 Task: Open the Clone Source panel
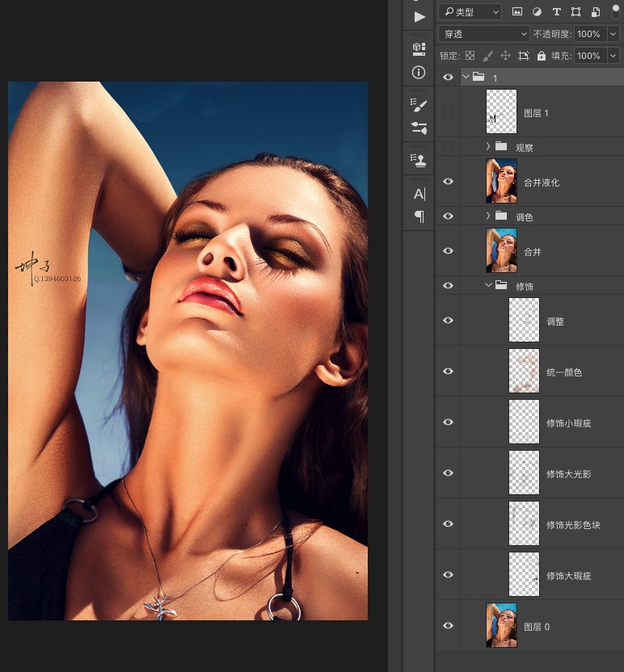pos(419,159)
